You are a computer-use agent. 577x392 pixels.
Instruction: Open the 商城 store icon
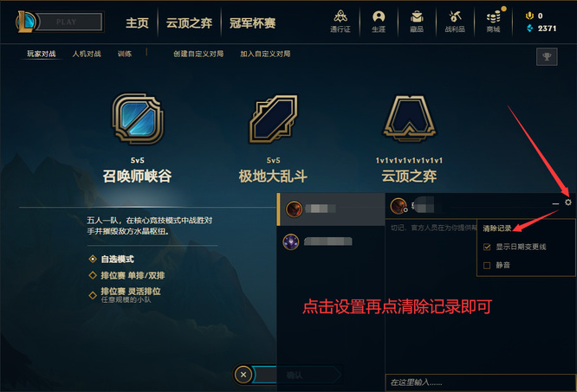(x=494, y=22)
